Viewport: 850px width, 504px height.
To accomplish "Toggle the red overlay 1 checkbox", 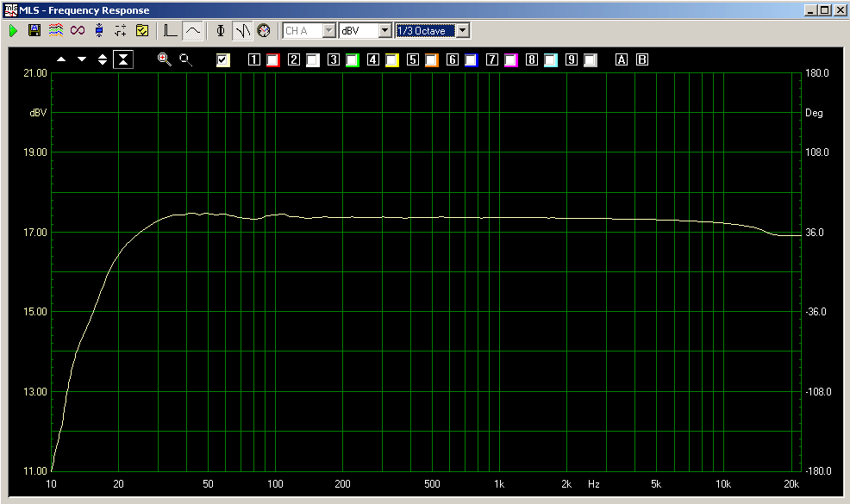I will (273, 60).
